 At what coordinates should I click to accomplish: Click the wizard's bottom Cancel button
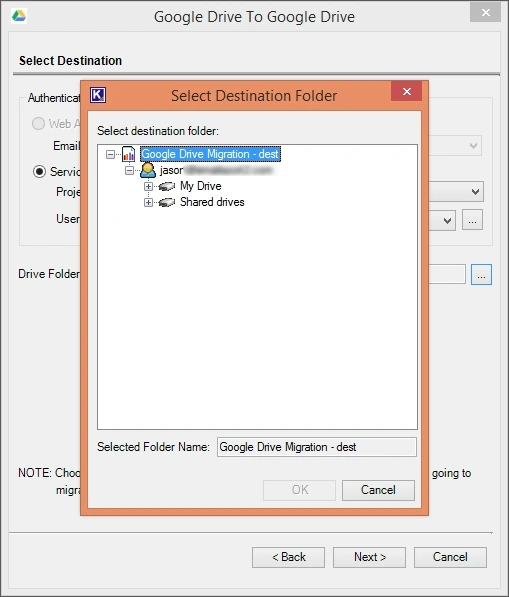tap(450, 557)
